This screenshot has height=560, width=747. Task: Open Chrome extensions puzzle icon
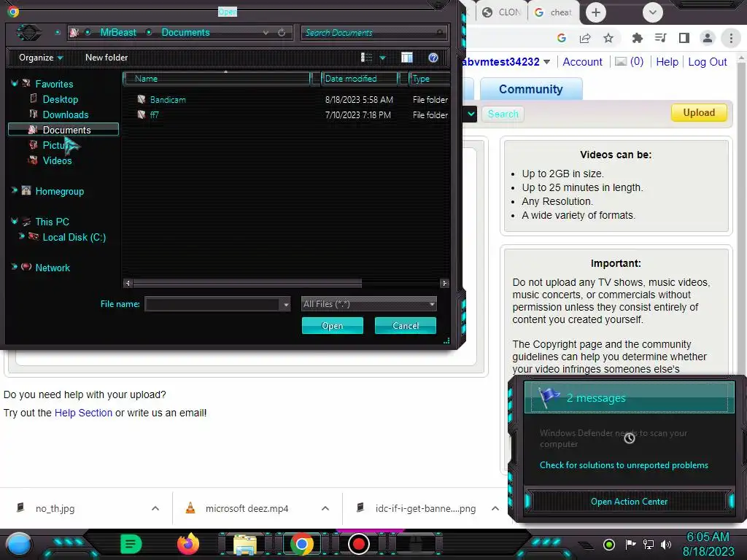[x=637, y=38]
